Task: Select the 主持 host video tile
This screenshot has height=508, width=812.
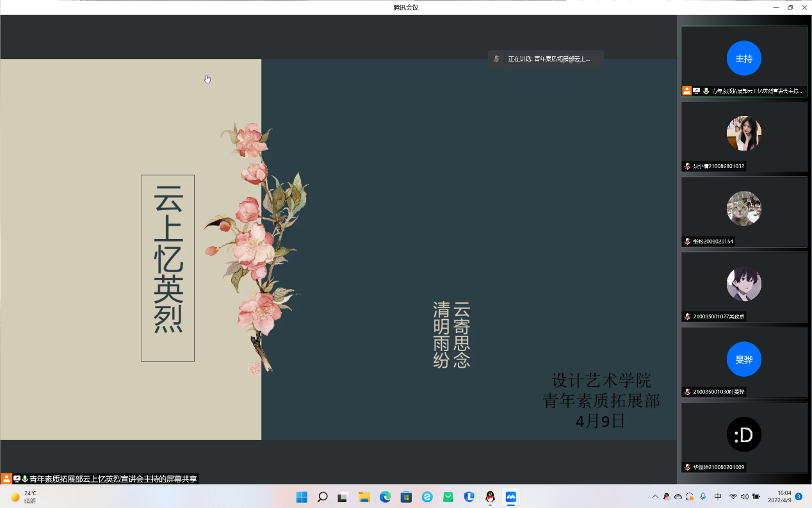Action: [743, 61]
